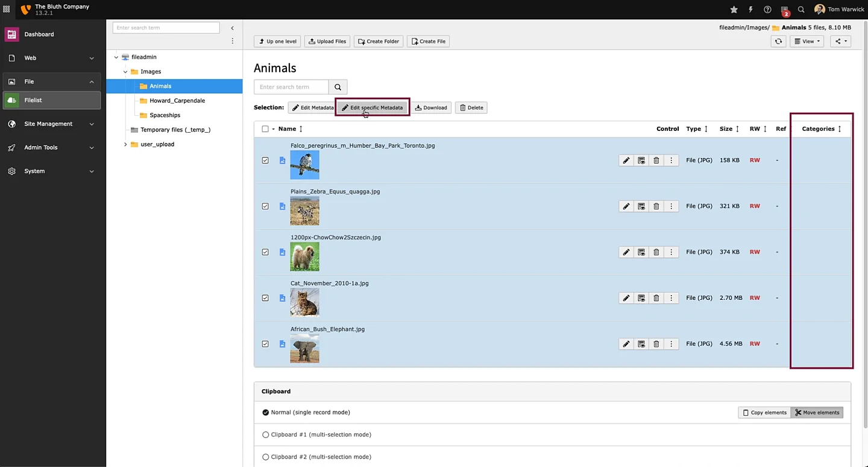Select Clipboard #1 multi-selection mode
The height and width of the screenshot is (467, 868).
266,434
